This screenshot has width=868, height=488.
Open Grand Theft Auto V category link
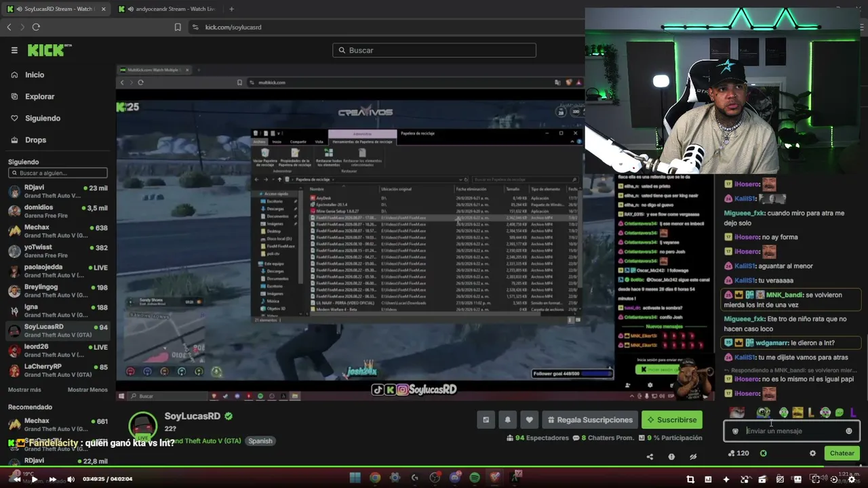(x=203, y=441)
